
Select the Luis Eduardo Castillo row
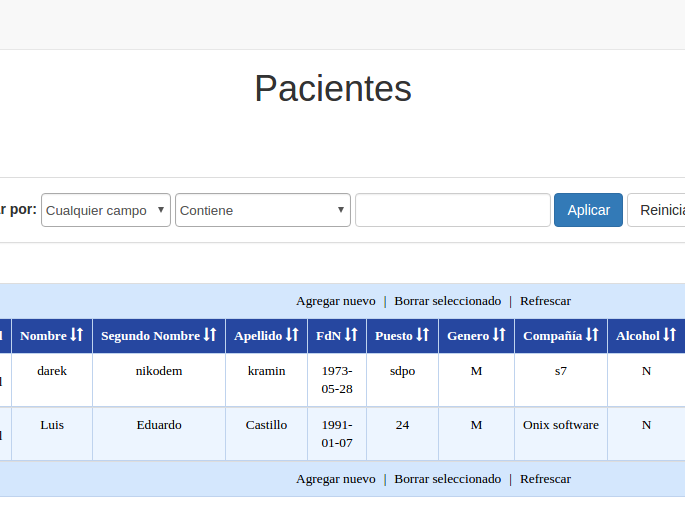coord(52,425)
